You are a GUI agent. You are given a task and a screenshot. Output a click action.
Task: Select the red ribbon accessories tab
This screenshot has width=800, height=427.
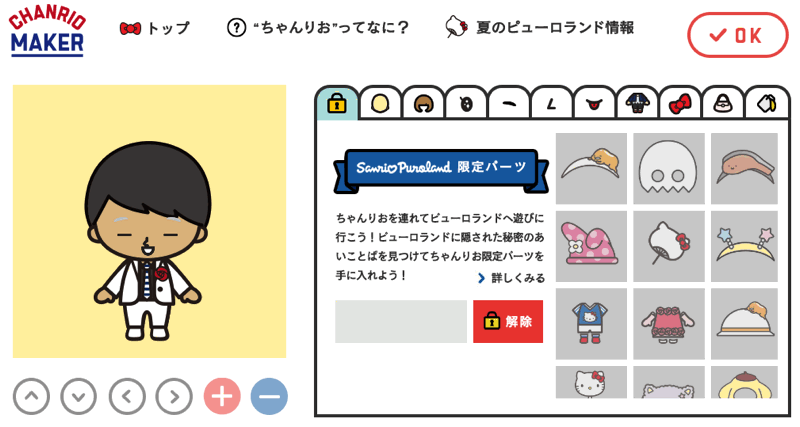(x=680, y=104)
